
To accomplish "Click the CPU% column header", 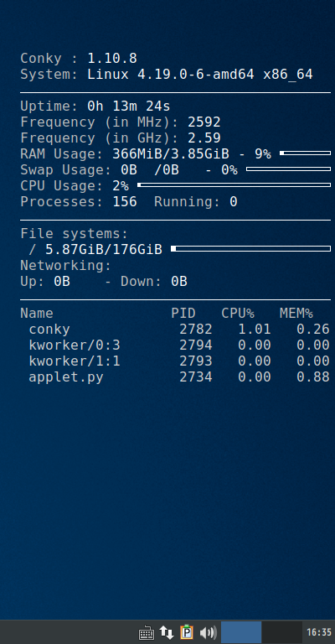I will pyautogui.click(x=238, y=314).
